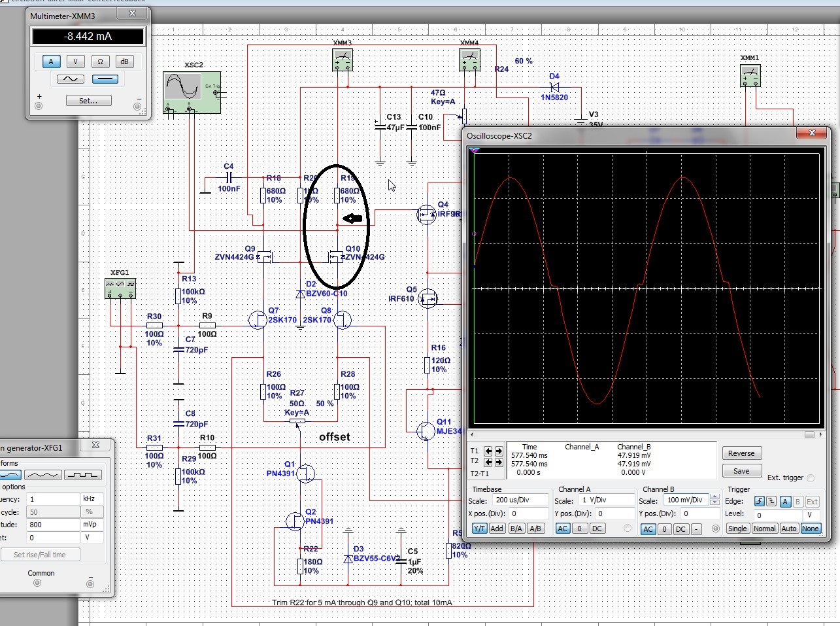Click oscilloscope horizontal scrollbar thumb
The image size is (840, 626).
click(x=810, y=434)
